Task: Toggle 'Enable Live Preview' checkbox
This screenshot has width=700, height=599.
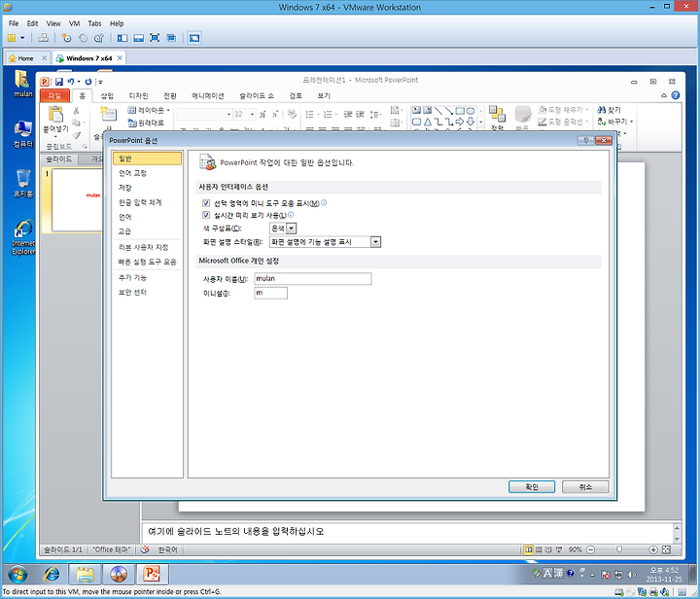Action: pyautogui.click(x=206, y=215)
